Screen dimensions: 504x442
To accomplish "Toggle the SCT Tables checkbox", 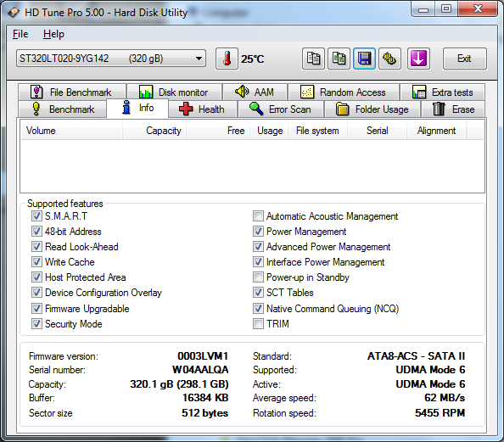I will point(258,293).
